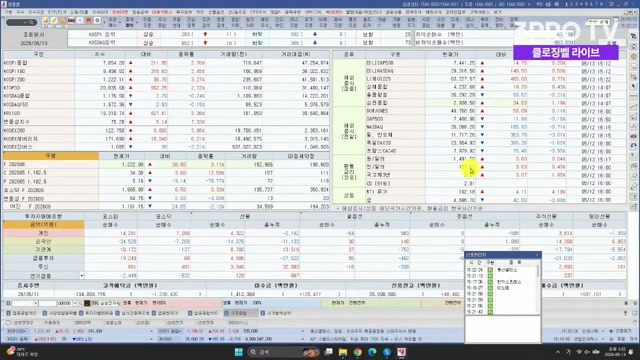Viewport: 640px width, 360px height.
Task: Click green signal icon in the 15:22:24 popup row
Action: point(490,270)
